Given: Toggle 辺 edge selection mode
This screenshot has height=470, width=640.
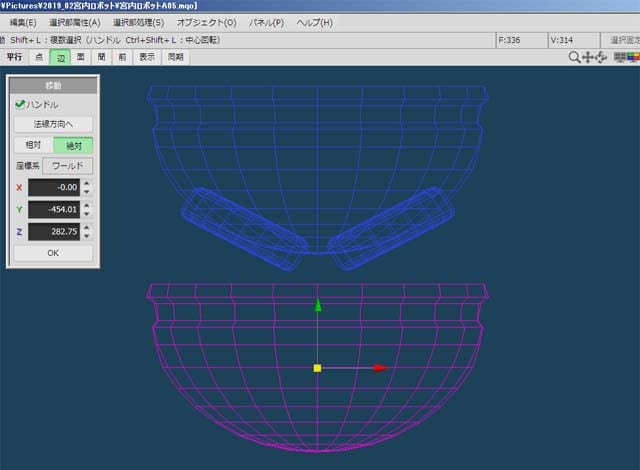Looking at the screenshot, I should [x=60, y=57].
